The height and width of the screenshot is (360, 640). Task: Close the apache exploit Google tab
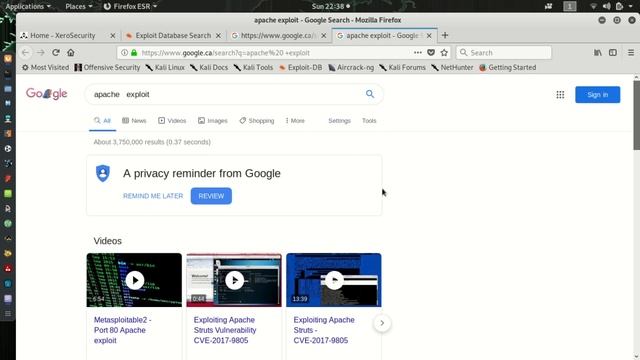tap(429, 36)
